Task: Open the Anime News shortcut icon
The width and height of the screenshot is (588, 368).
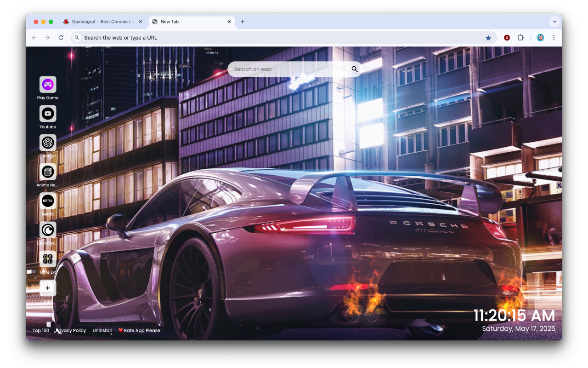Action: tap(48, 172)
